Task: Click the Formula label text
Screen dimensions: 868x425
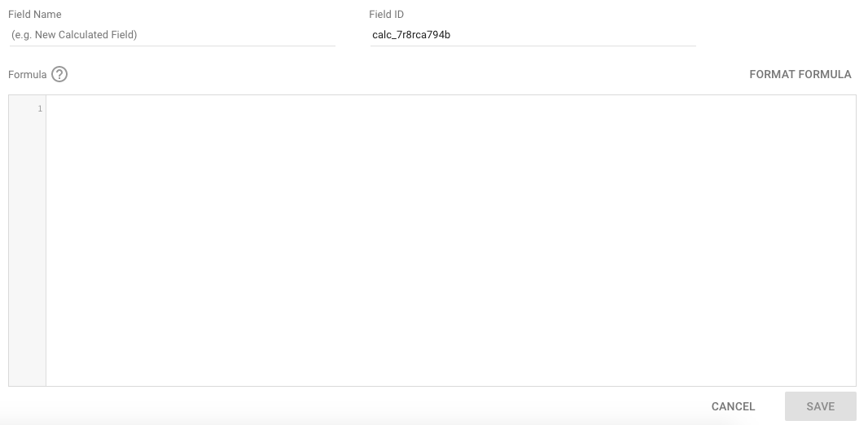Action: pos(27,75)
